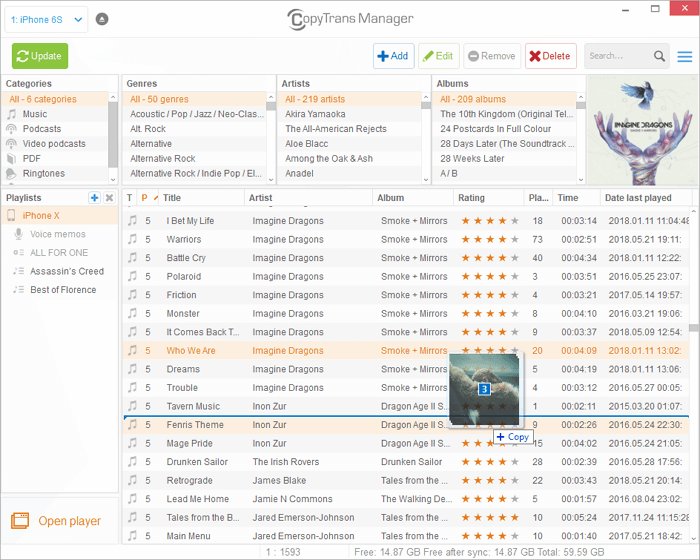
Task: Select the Podcasts category
Action: [42, 129]
